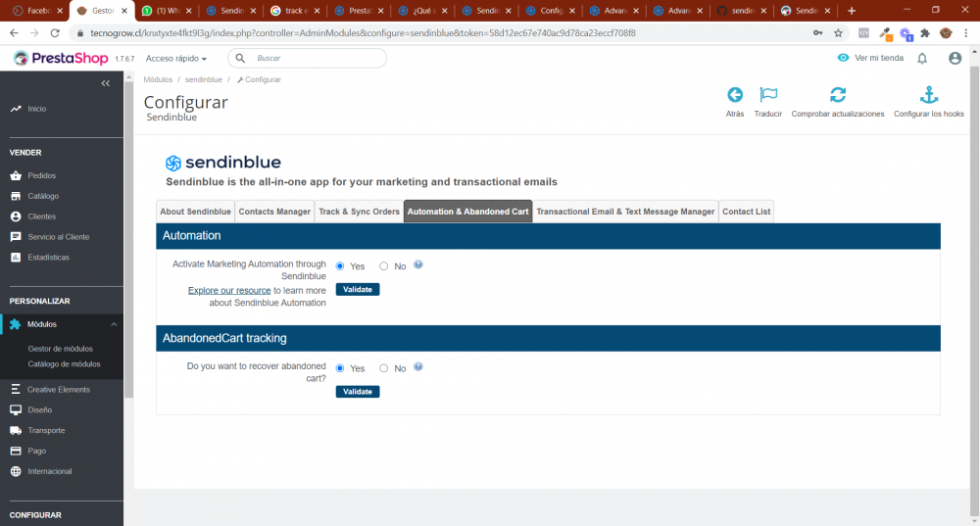This screenshot has height=526, width=980.
Task: Select No for Marketing Automation
Action: (x=384, y=266)
